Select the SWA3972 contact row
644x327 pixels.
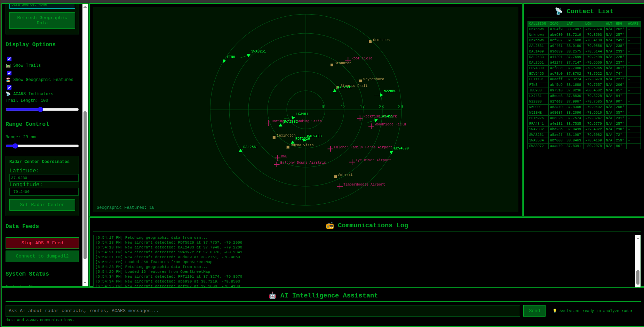coord(584,146)
